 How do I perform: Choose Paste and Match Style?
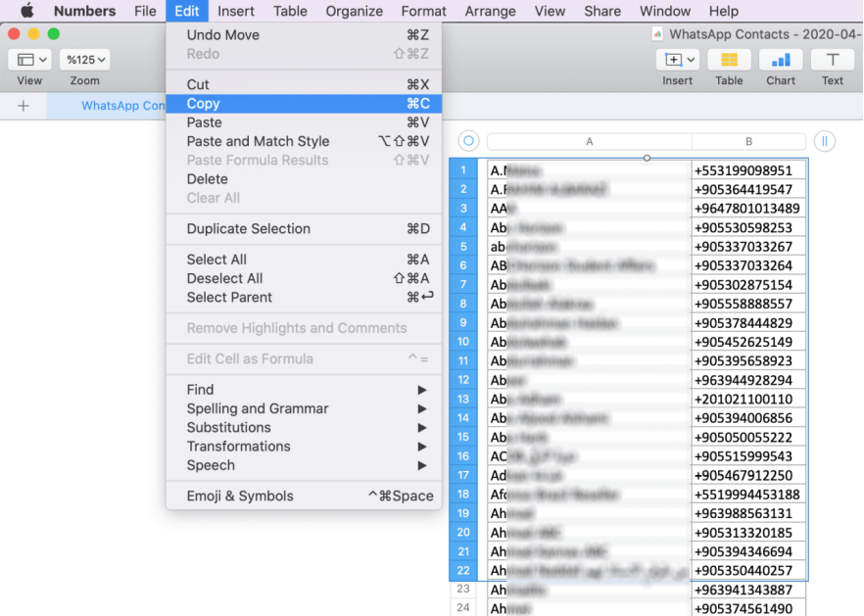click(x=304, y=141)
